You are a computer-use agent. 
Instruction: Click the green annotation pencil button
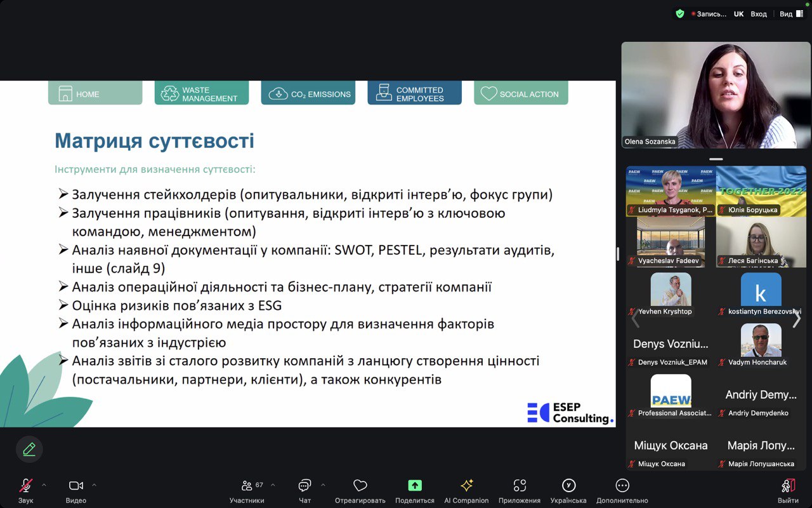tap(29, 450)
